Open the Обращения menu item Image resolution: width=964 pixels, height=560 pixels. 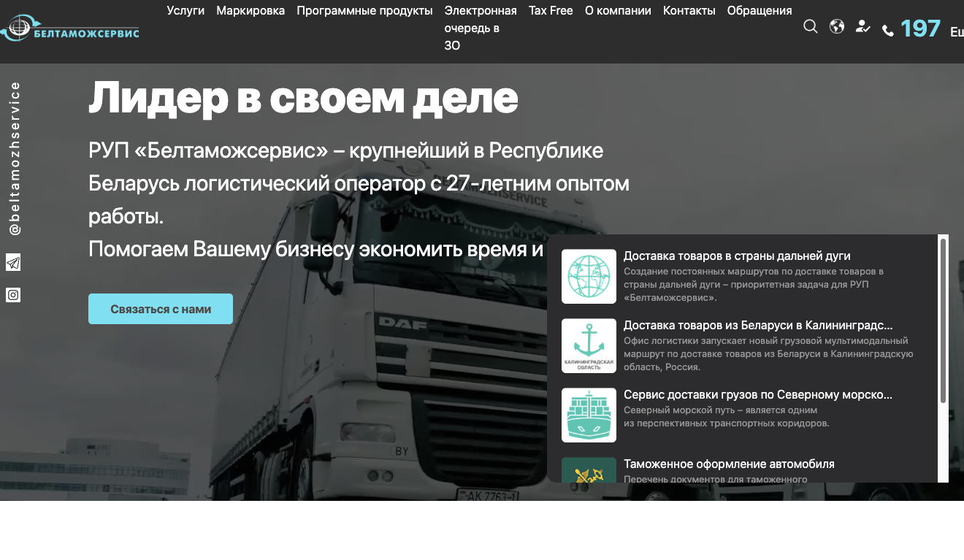760,10
